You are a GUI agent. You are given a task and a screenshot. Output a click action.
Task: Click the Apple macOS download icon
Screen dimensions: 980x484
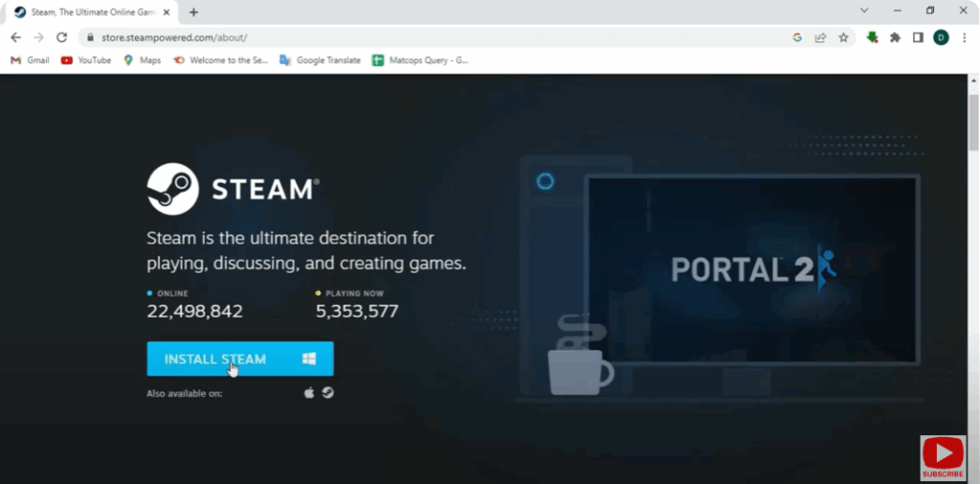pos(309,393)
